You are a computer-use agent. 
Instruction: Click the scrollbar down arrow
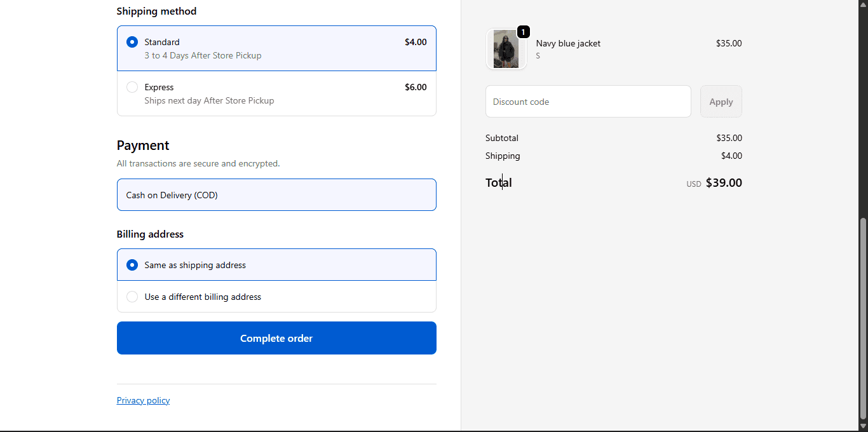click(x=863, y=426)
